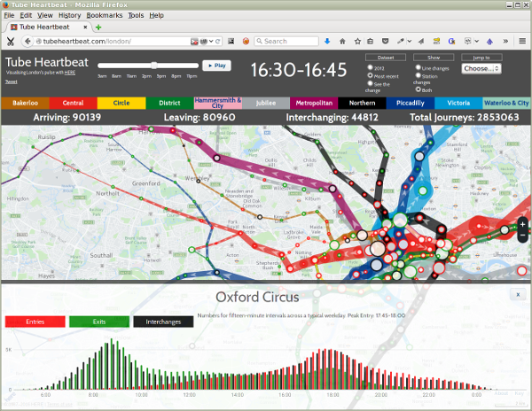Click the Tweet link
The height and width of the screenshot is (411, 532).
click(11, 81)
